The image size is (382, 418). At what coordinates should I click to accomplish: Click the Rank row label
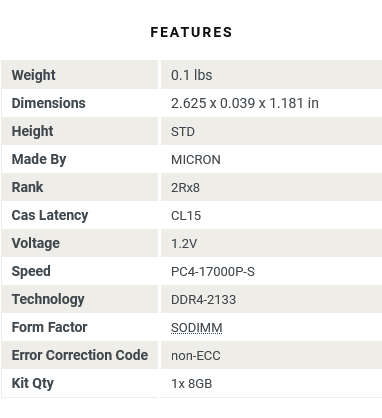click(x=27, y=187)
